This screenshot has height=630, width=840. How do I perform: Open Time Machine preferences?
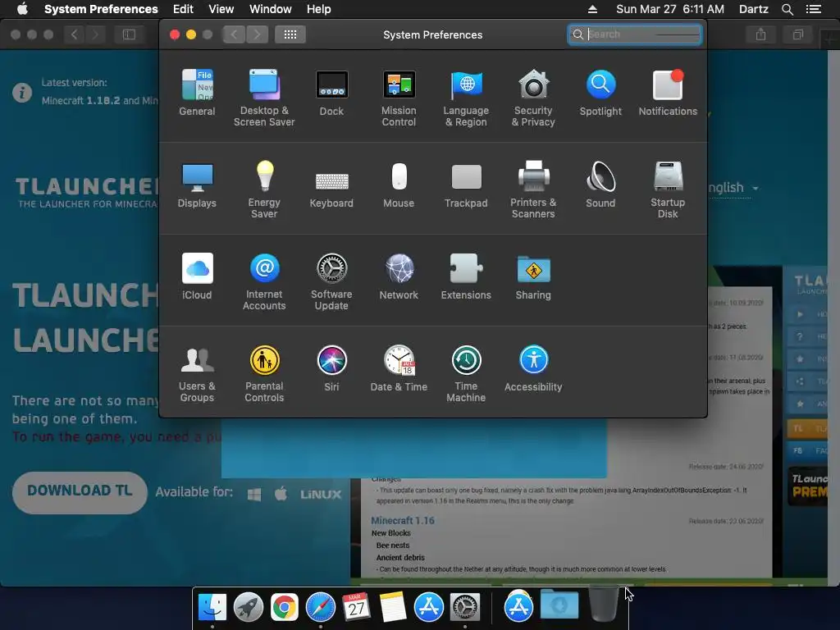pos(466,373)
